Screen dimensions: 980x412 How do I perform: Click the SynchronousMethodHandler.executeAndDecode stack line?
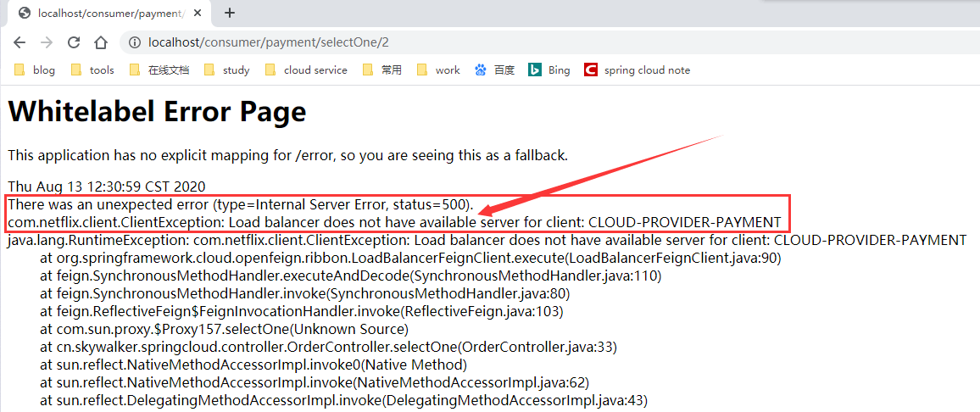(x=351, y=276)
